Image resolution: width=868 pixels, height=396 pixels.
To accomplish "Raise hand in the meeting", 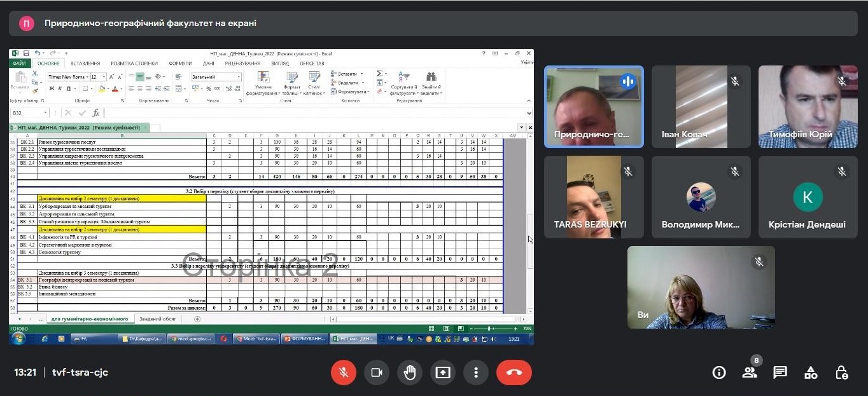I will (x=410, y=372).
